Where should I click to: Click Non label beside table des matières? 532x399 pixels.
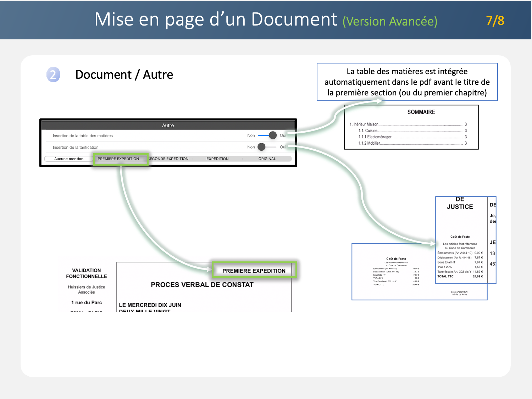click(x=251, y=135)
